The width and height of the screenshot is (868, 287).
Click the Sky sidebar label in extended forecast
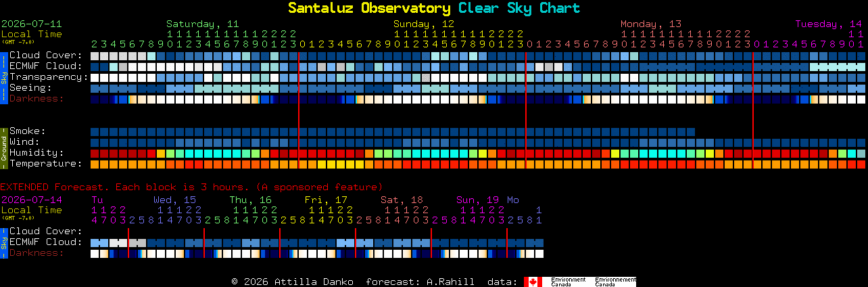[3, 242]
